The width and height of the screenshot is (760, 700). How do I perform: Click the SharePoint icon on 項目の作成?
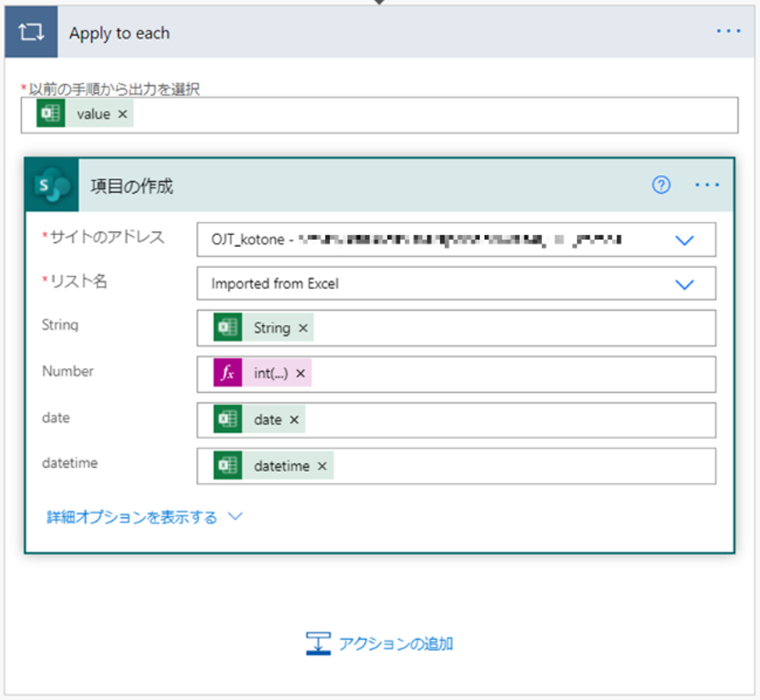(x=52, y=185)
